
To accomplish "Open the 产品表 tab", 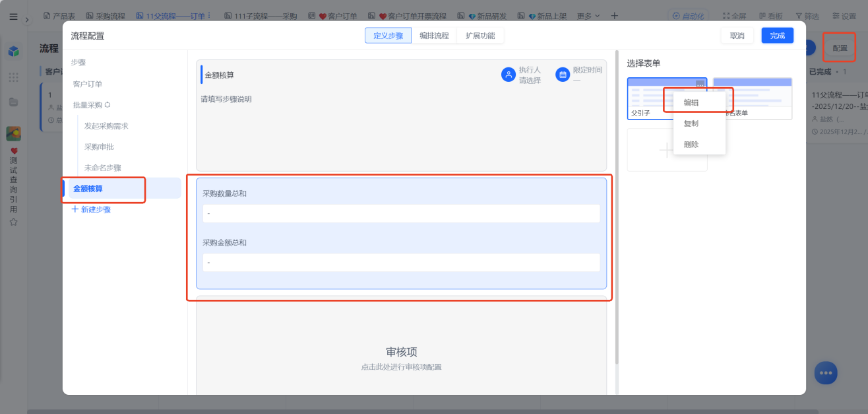I will (59, 15).
